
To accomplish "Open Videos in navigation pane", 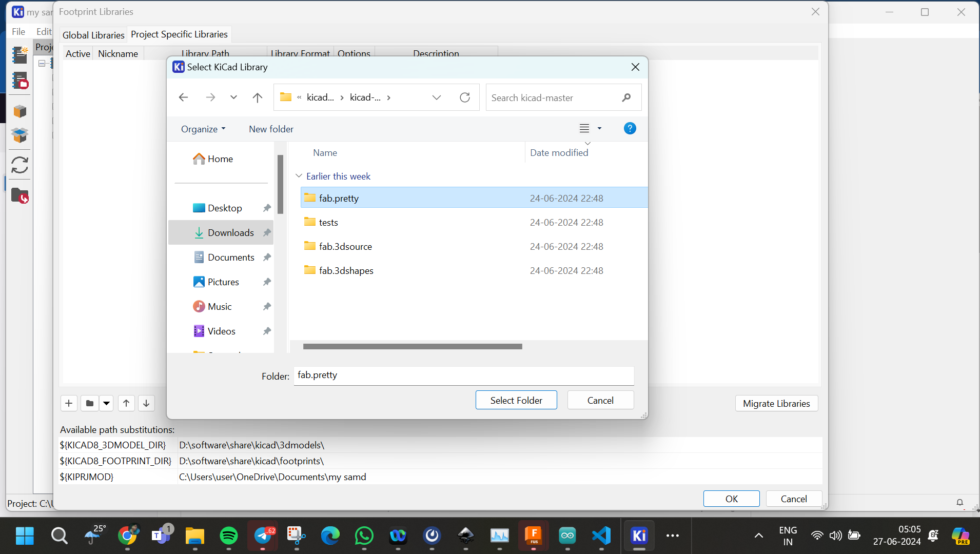I will 221,331.
